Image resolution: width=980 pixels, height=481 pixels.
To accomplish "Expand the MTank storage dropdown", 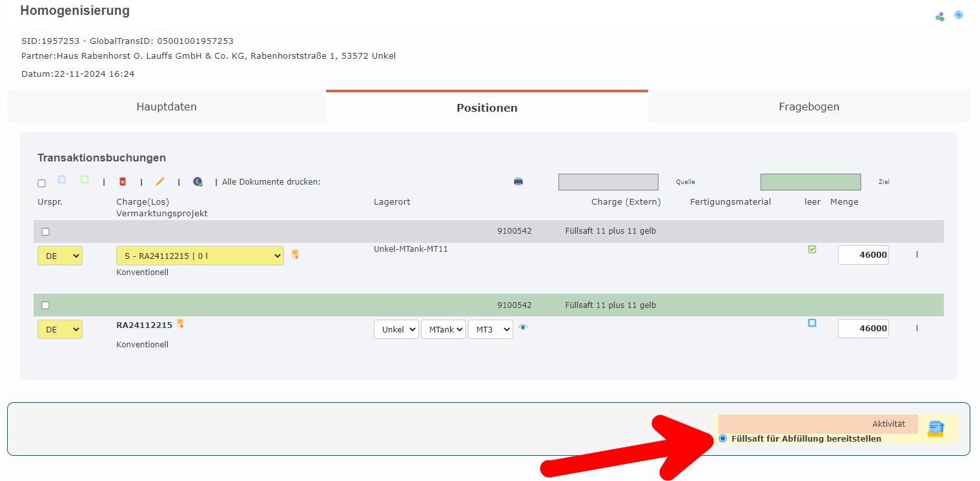I will tap(444, 329).
